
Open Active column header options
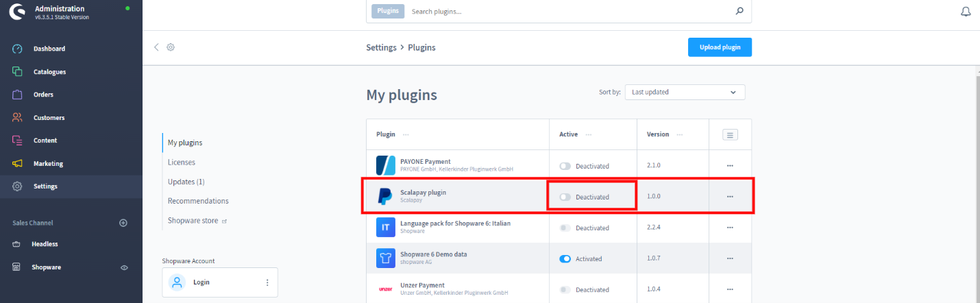(588, 135)
